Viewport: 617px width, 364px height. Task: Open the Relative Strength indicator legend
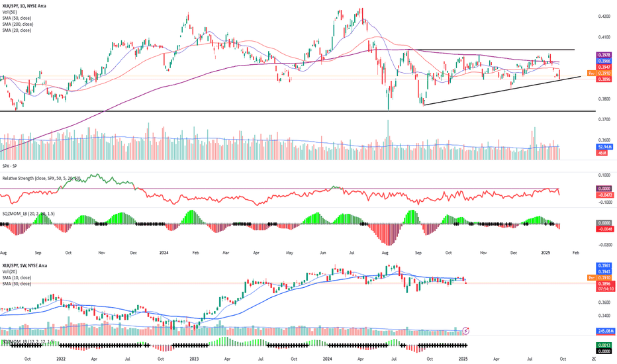pos(41,178)
